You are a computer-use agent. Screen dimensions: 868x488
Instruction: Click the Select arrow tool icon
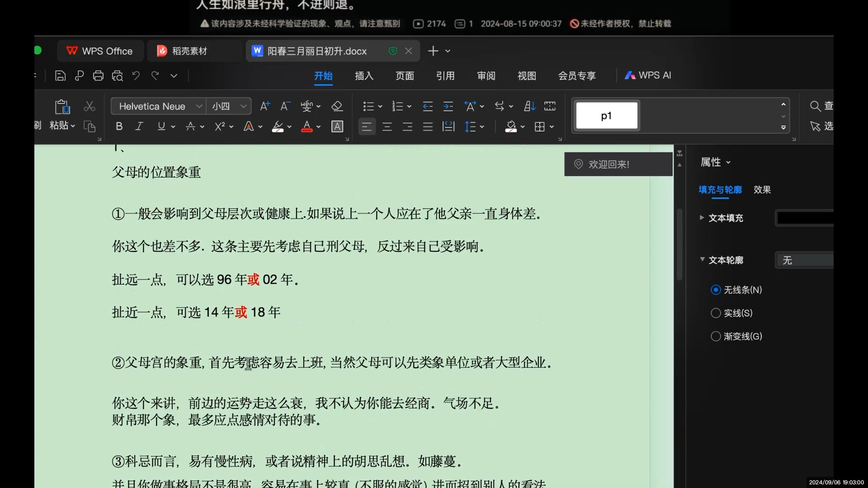pos(815,126)
